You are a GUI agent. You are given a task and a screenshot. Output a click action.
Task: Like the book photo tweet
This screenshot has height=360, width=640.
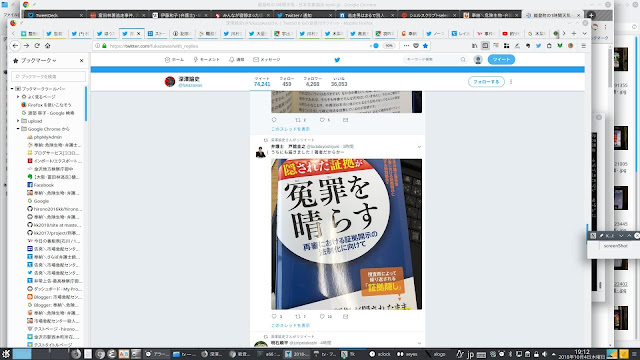(322, 316)
